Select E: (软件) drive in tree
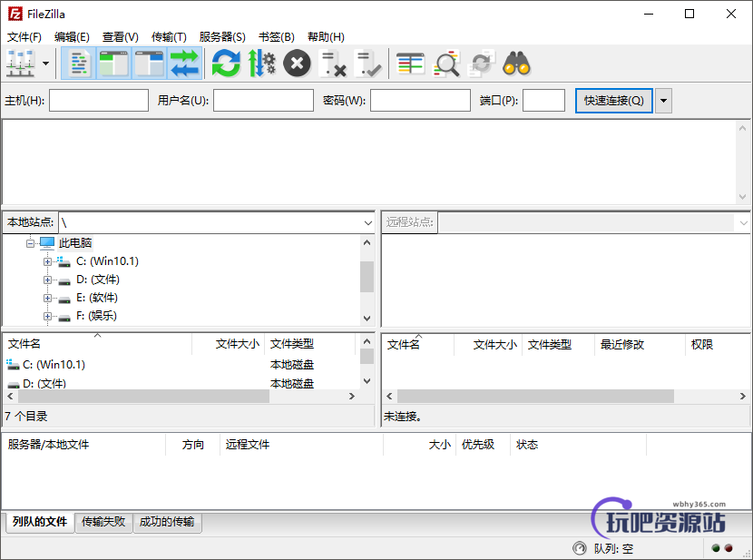The height and width of the screenshot is (560, 753). click(x=97, y=298)
